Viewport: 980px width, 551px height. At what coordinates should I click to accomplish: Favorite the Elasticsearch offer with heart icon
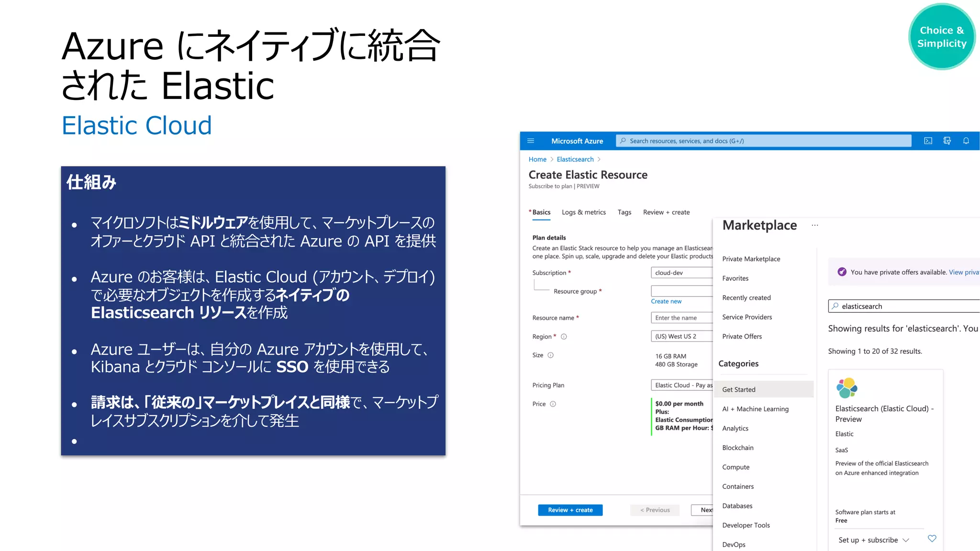932,539
